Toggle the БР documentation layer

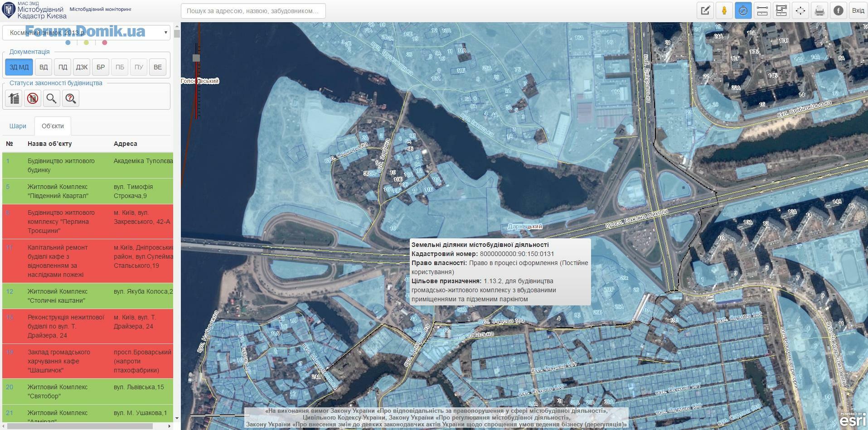(101, 67)
